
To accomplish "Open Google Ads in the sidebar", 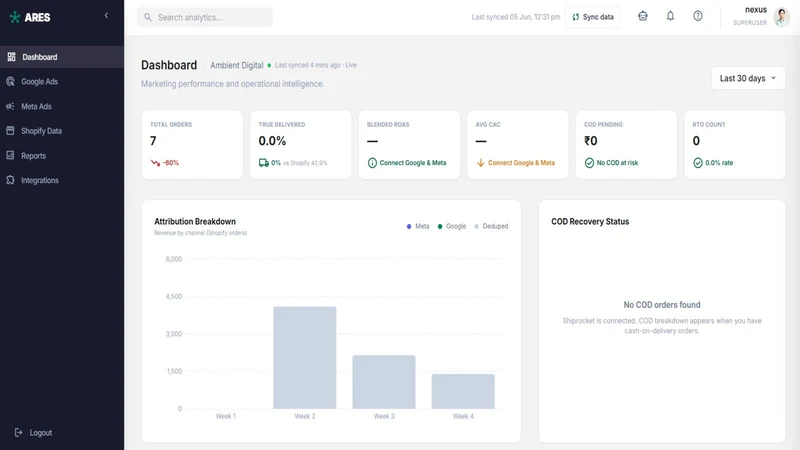I will point(62,82).
